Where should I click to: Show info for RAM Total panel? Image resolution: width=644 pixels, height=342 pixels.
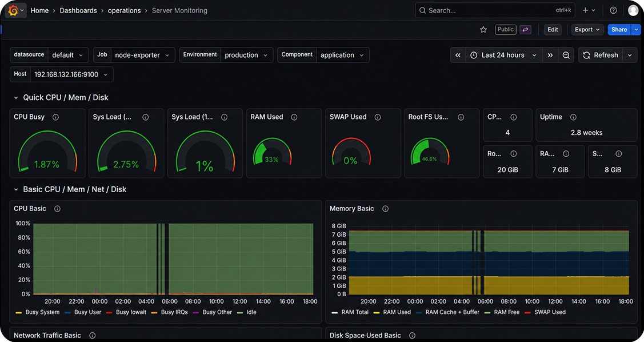click(x=566, y=154)
